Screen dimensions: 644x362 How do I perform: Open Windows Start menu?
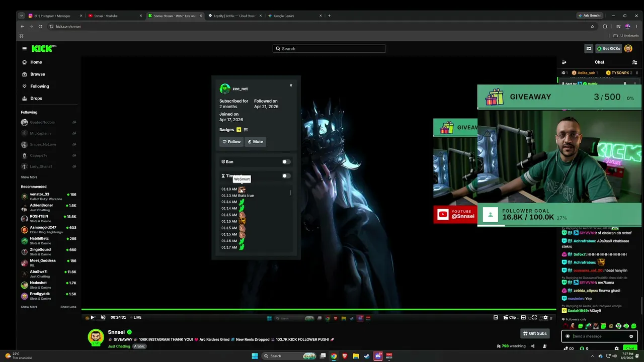pyautogui.click(x=255, y=356)
